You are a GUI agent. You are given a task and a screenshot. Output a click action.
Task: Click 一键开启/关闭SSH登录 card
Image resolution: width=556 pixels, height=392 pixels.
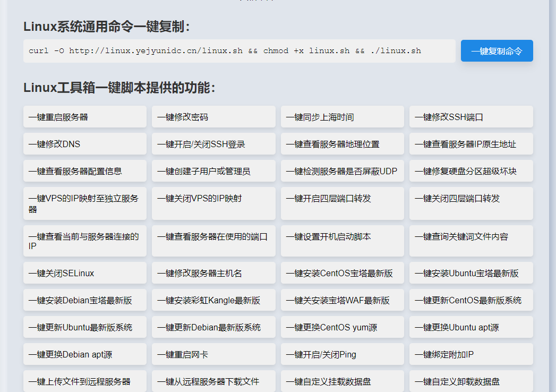pos(213,143)
